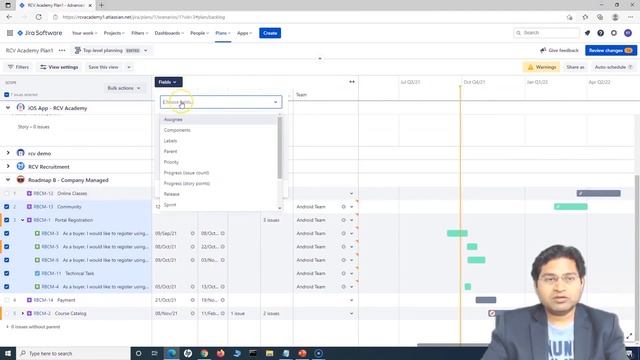Open the help question mark icon
The image size is (640, 360).
(x=600, y=33)
